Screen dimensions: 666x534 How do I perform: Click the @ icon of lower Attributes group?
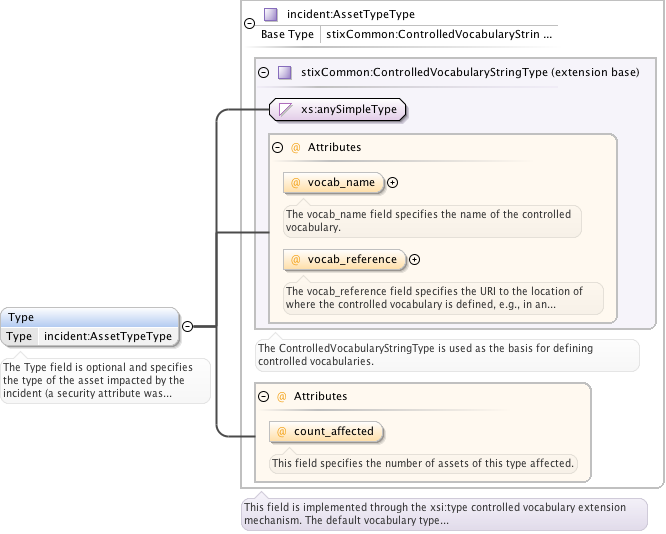click(281, 396)
